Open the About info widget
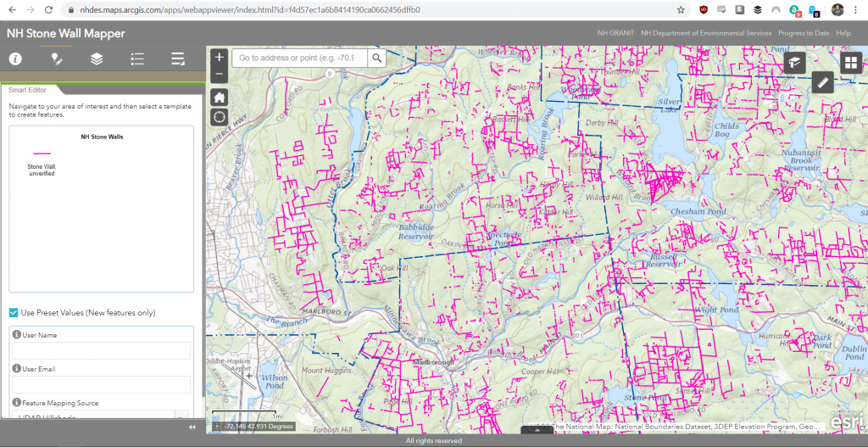Image resolution: width=868 pixels, height=447 pixels. 15,59
